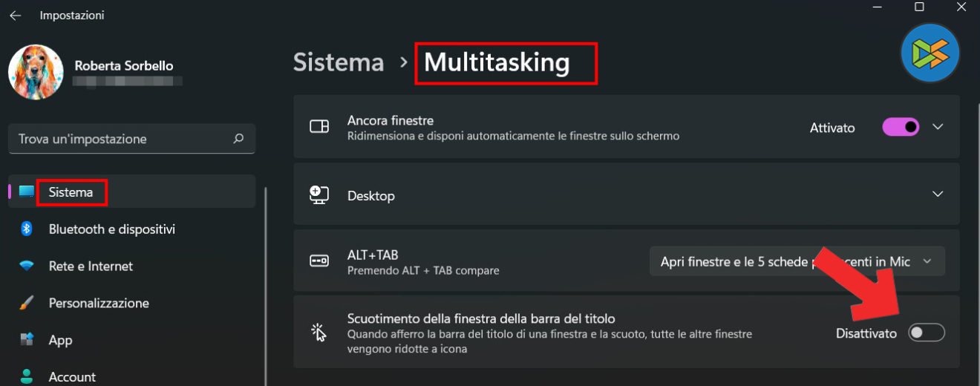The image size is (980, 386).
Task: Expand the Desktop section
Action: [x=938, y=194]
